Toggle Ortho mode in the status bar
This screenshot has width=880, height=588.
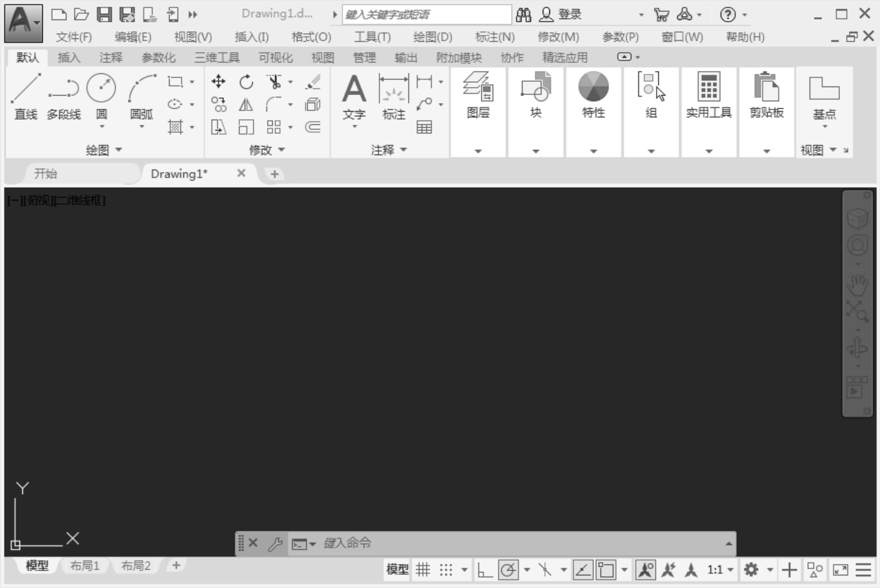coord(485,570)
